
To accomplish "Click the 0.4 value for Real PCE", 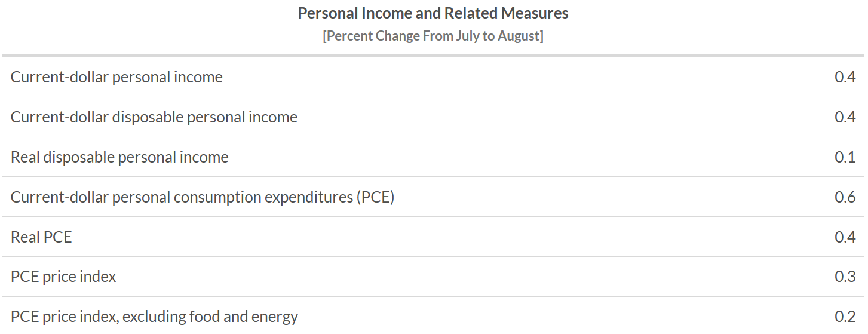I will pos(845,237).
